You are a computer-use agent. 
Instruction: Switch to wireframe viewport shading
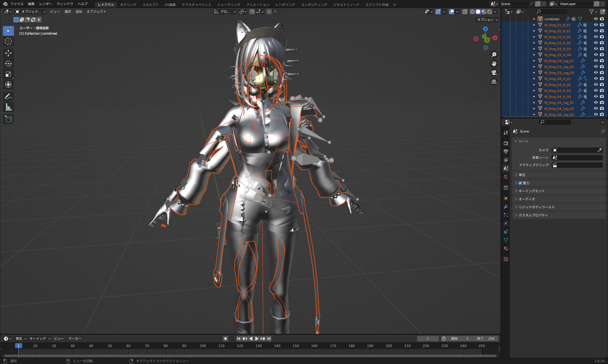coord(472,12)
